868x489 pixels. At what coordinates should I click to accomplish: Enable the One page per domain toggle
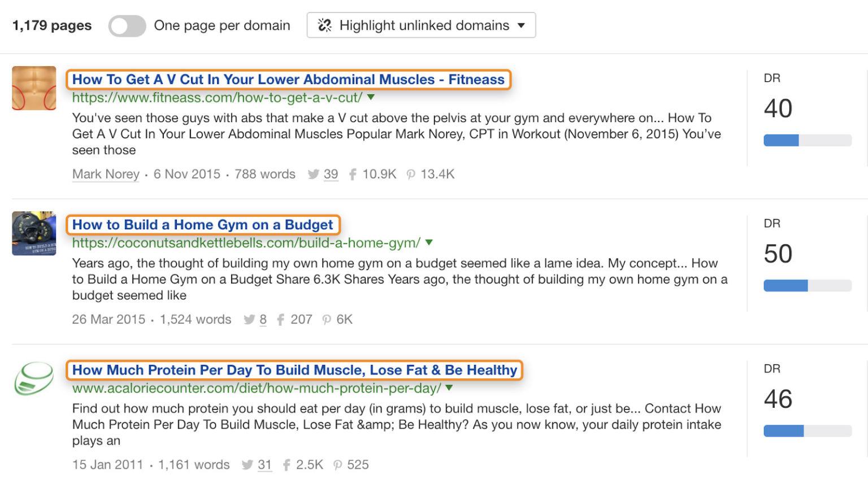pyautogui.click(x=127, y=25)
